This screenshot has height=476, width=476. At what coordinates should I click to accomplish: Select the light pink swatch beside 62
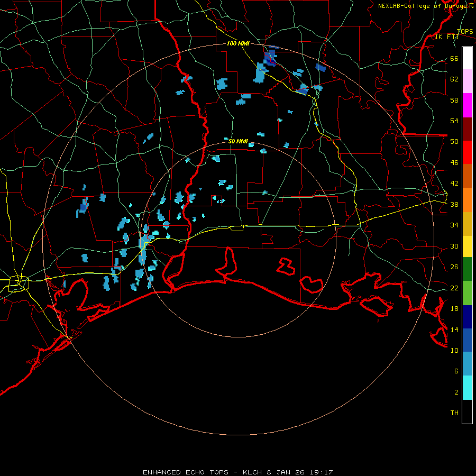(467, 81)
